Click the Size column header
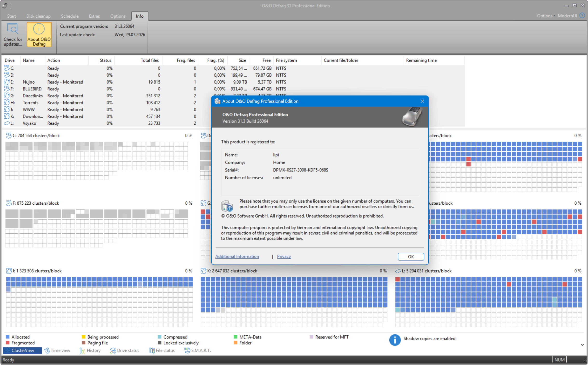 point(238,60)
